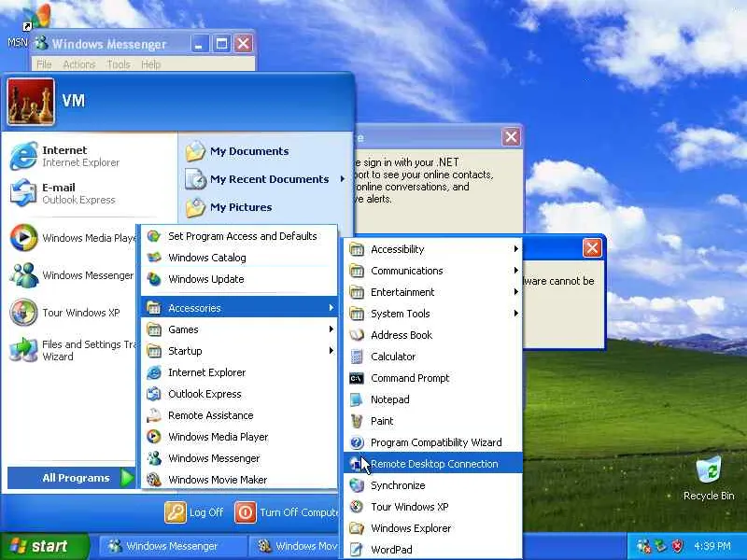Image resolution: width=747 pixels, height=560 pixels.
Task: Click the VM user chess picture
Action: (x=31, y=102)
